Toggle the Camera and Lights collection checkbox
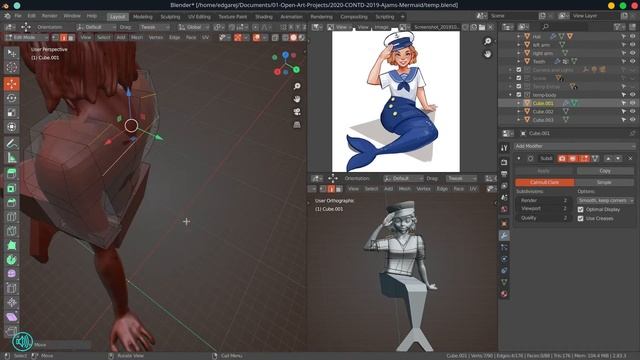Viewport: 640px width, 360px height. [519, 70]
